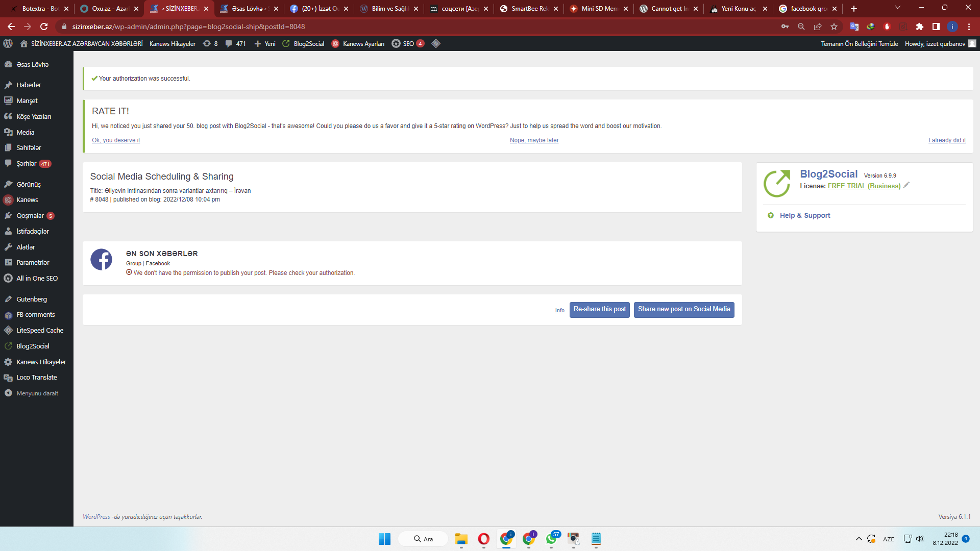Screen dimensions: 980x551
Task: Click the share page icon in address bar
Action: [x=818, y=27]
